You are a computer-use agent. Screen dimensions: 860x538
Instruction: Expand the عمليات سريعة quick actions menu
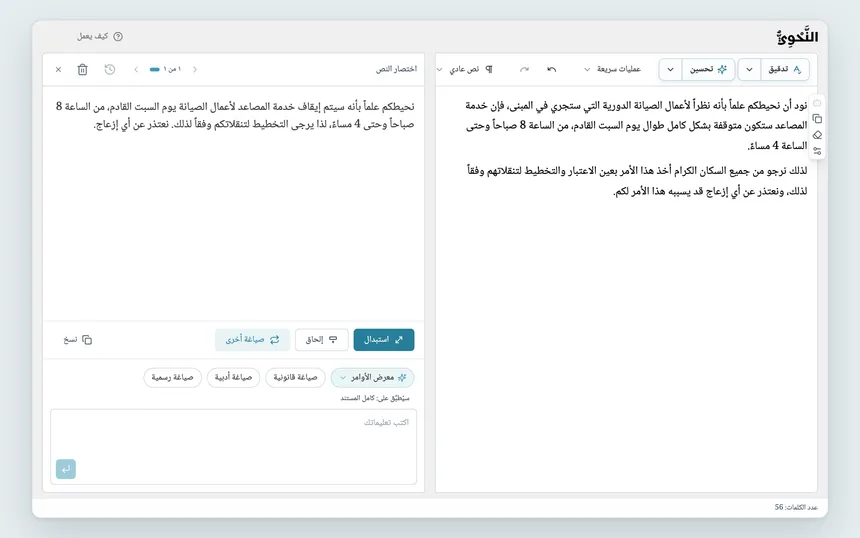click(613, 69)
